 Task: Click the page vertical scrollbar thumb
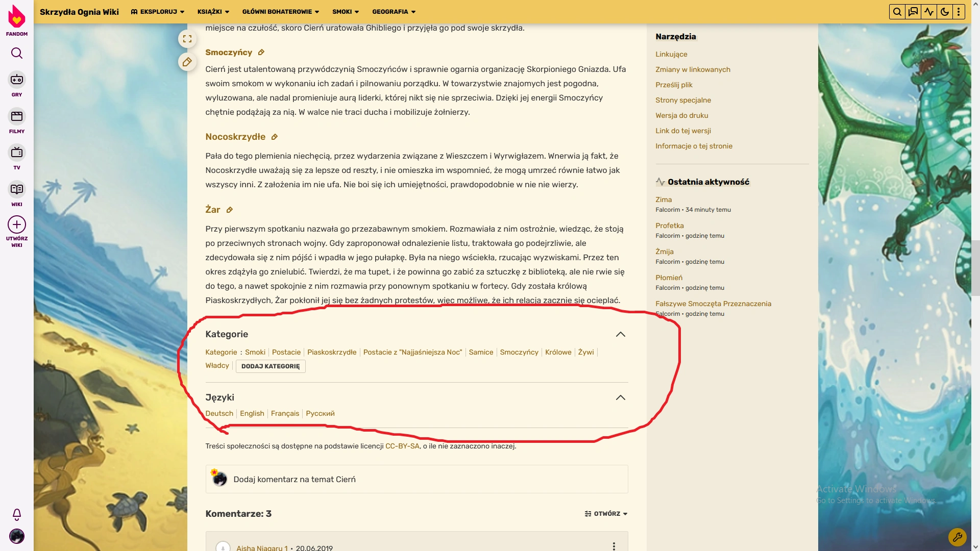pos(975,268)
